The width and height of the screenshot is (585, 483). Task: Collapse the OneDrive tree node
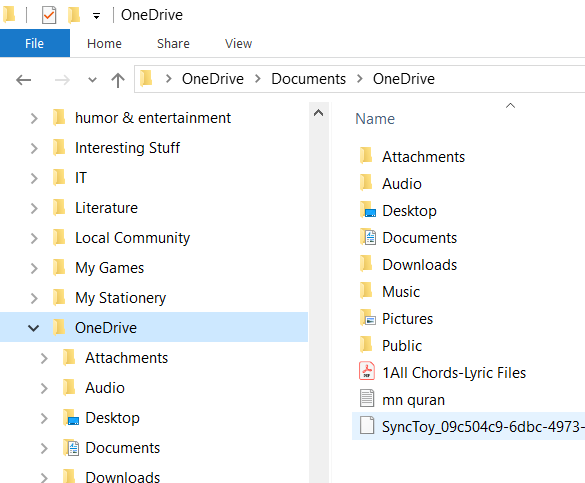tap(34, 328)
